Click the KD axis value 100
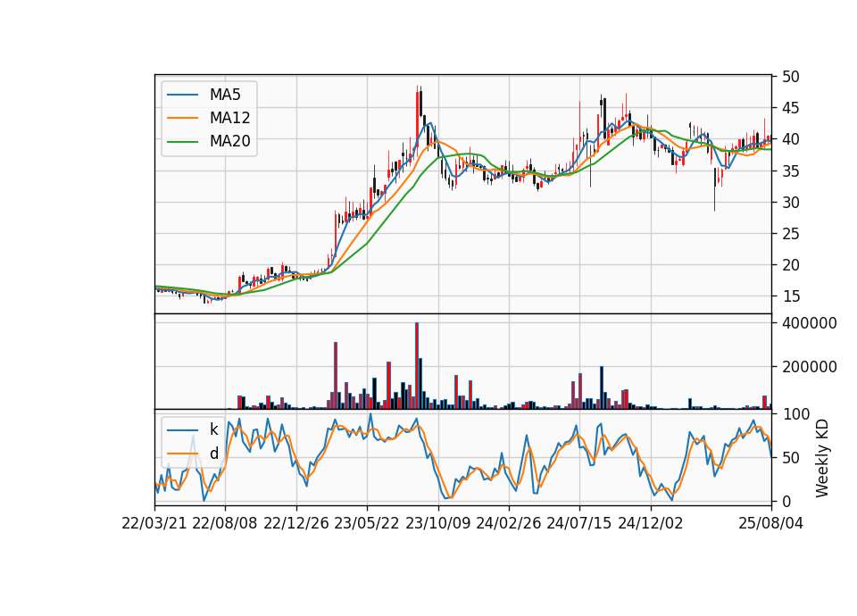The width and height of the screenshot is (857, 616). 795,414
